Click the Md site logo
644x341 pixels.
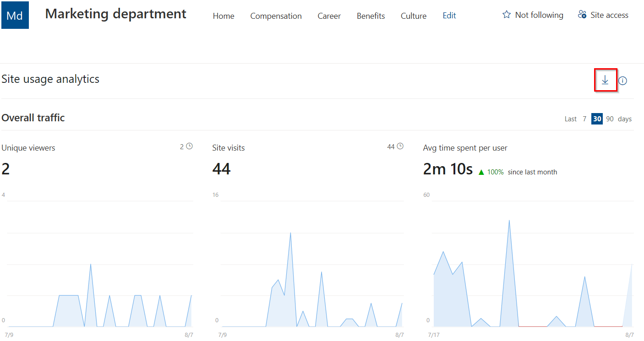(15, 15)
